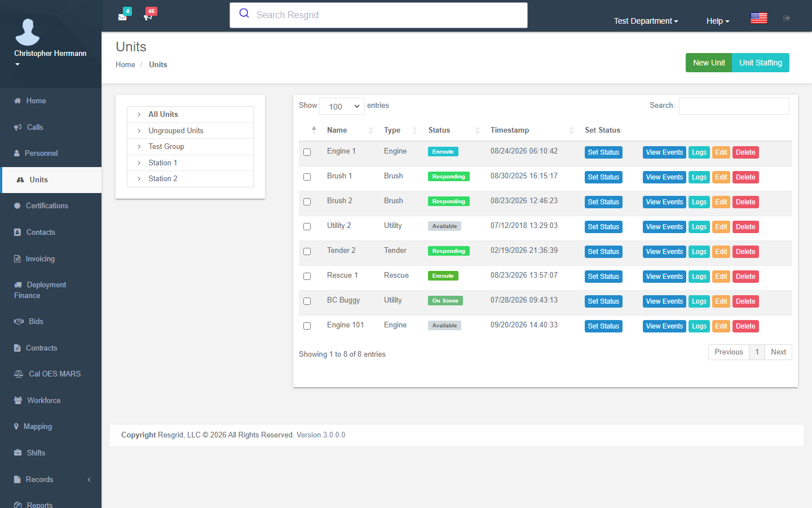
Task: Open the Units sidebar menu item
Action: click(x=51, y=179)
